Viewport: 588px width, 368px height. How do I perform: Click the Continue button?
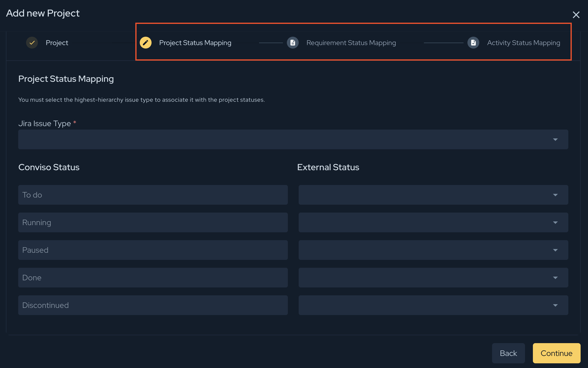[x=557, y=353]
